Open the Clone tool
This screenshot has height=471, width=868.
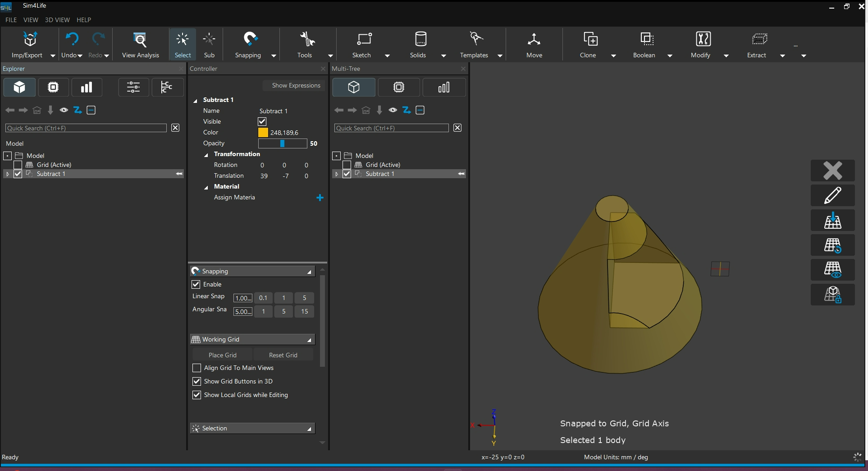point(590,39)
